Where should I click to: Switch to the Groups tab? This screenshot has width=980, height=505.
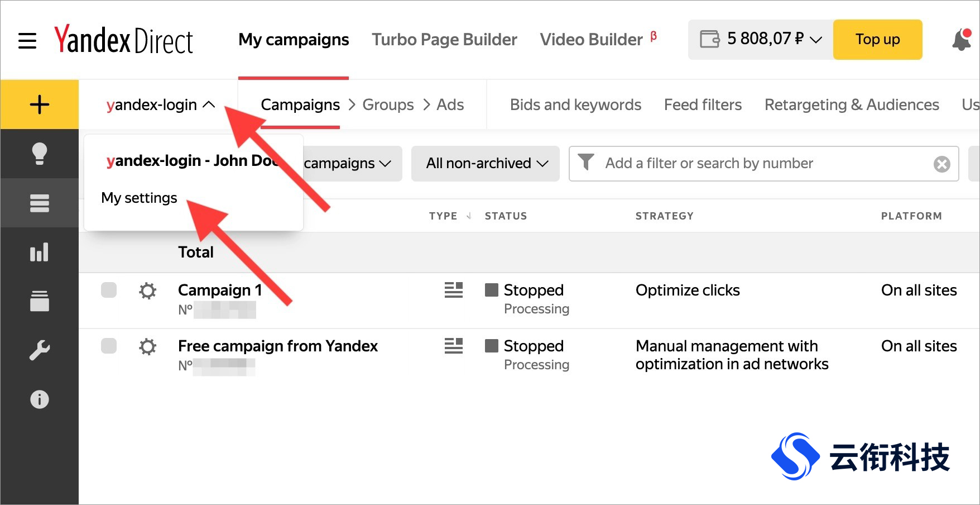388,105
